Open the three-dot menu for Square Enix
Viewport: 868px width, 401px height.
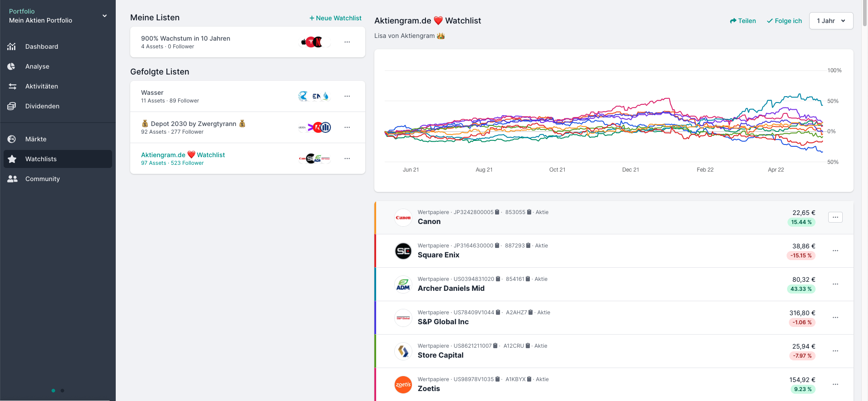click(835, 251)
